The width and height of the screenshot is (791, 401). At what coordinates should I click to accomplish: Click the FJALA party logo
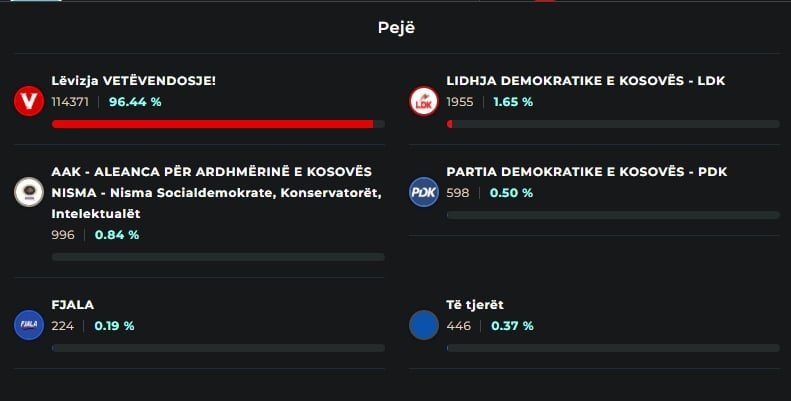click(29, 325)
